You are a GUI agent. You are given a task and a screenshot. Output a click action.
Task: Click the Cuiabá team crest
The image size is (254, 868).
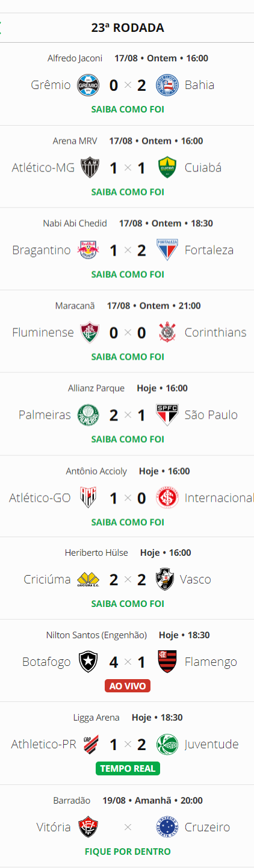tap(167, 167)
